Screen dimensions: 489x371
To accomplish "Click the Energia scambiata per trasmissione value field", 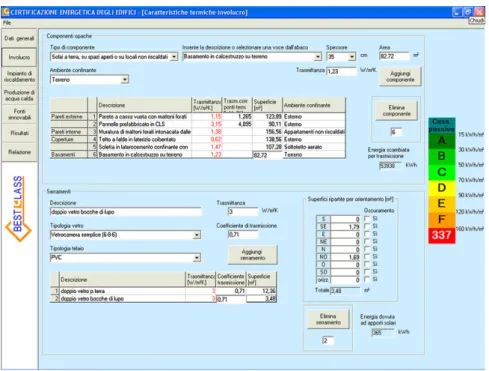I will (x=390, y=165).
